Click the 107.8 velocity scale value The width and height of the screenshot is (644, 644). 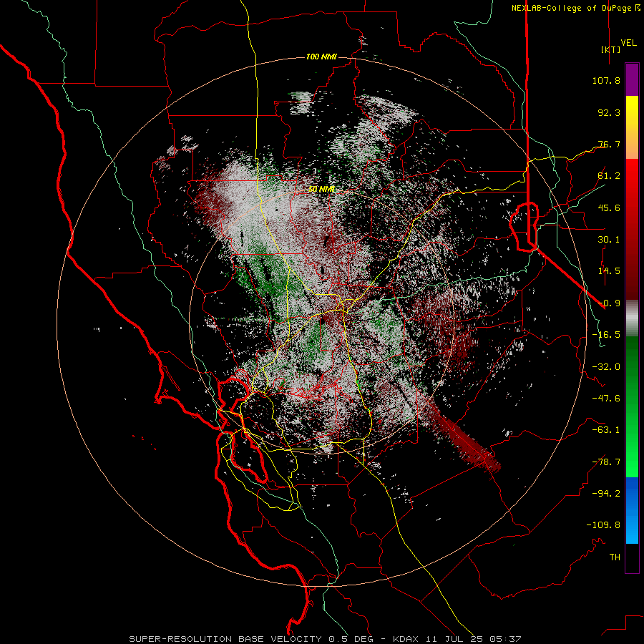[606, 80]
